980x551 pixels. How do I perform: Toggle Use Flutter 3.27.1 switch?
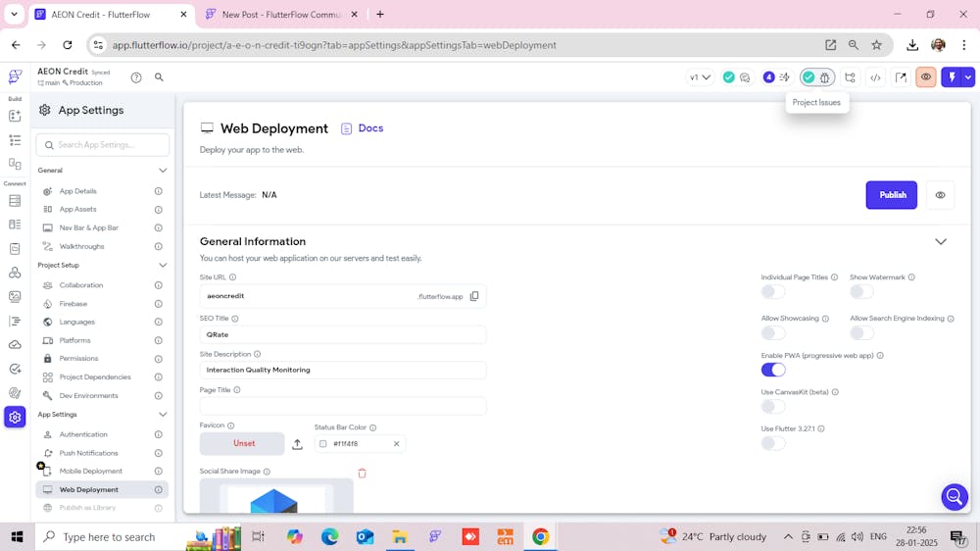coord(773,443)
